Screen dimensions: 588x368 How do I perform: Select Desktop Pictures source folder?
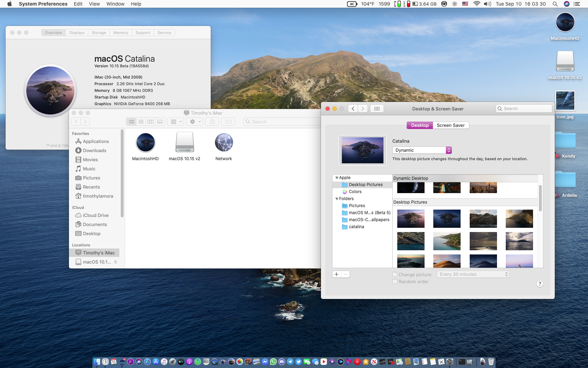click(362, 185)
